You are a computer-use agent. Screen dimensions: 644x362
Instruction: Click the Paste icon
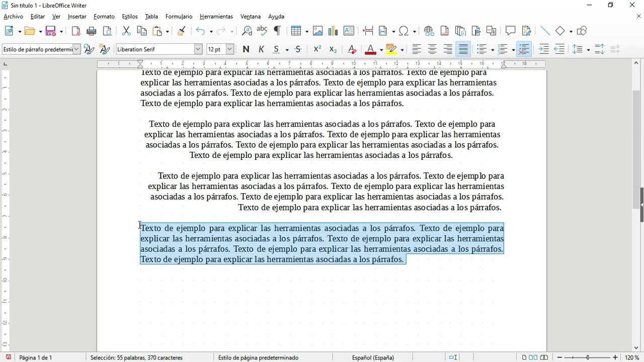[157, 31]
